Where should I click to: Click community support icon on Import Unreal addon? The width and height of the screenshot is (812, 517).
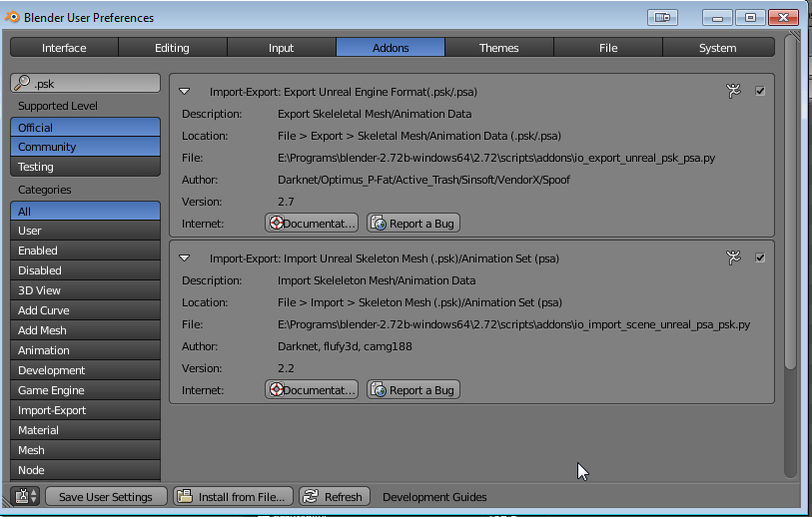(x=733, y=258)
